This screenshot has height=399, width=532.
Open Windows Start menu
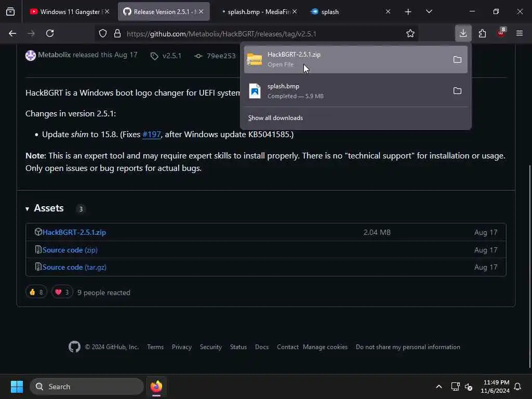tap(17, 387)
